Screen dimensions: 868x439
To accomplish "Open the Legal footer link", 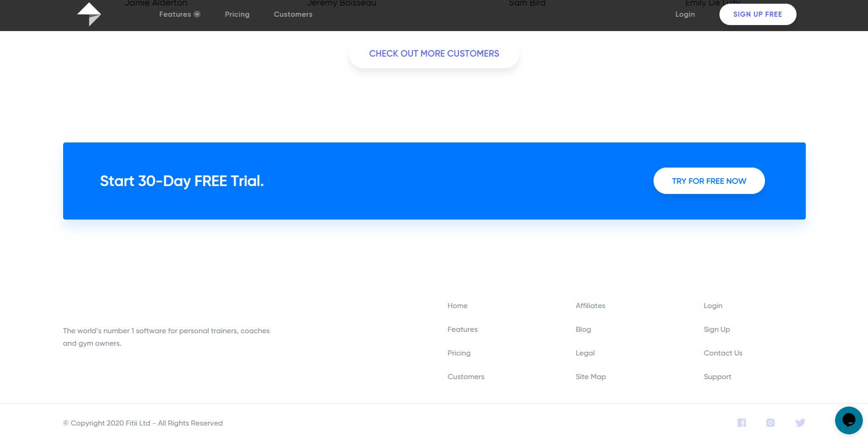I will pyautogui.click(x=585, y=353).
